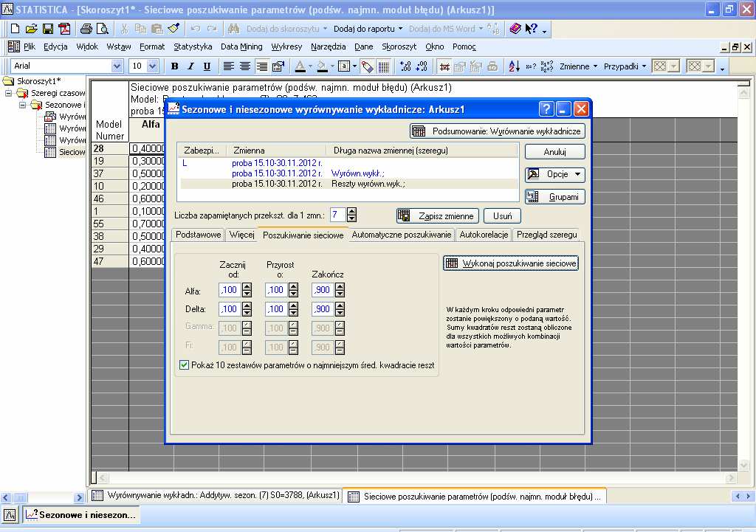Image resolution: width=756 pixels, height=532 pixels.
Task: Click the Anuluj button
Action: 554,152
